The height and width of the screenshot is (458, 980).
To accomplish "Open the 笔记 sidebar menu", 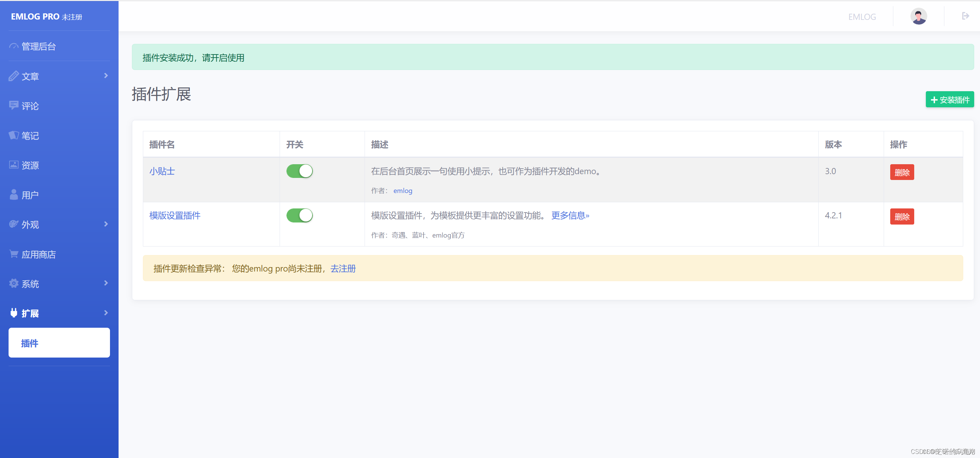I will coord(30,135).
